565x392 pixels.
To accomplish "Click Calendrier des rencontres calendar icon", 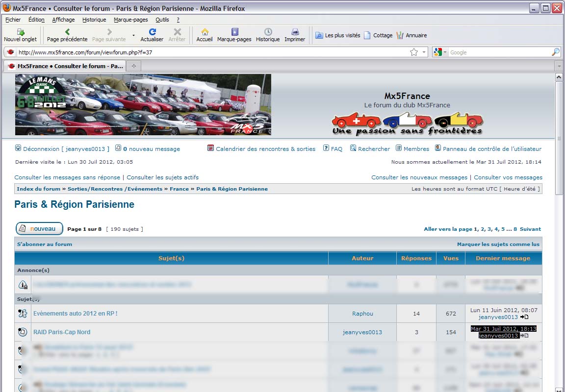I will coord(211,148).
